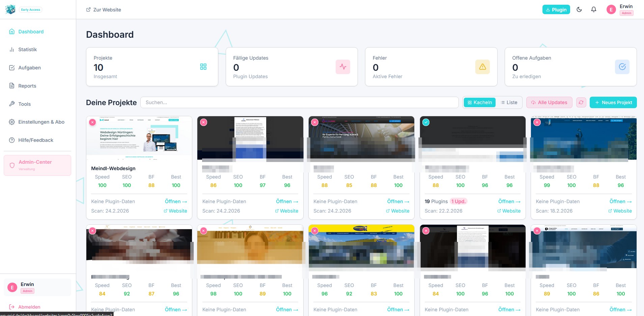The width and height of the screenshot is (644, 316).
Task: Open notifications via the bell icon
Action: coord(594,9)
